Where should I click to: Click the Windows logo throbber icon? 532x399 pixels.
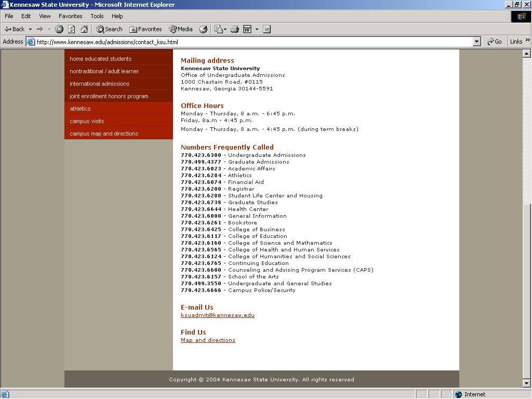coord(521,17)
